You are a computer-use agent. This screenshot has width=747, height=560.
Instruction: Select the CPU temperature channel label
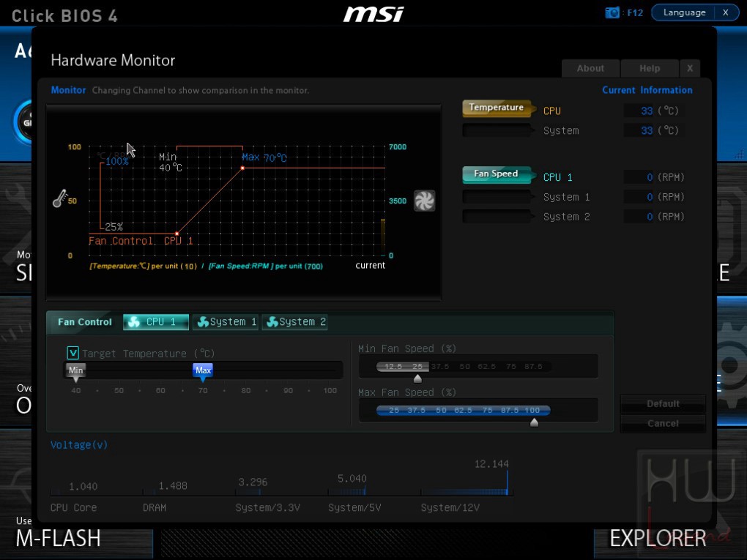point(552,111)
